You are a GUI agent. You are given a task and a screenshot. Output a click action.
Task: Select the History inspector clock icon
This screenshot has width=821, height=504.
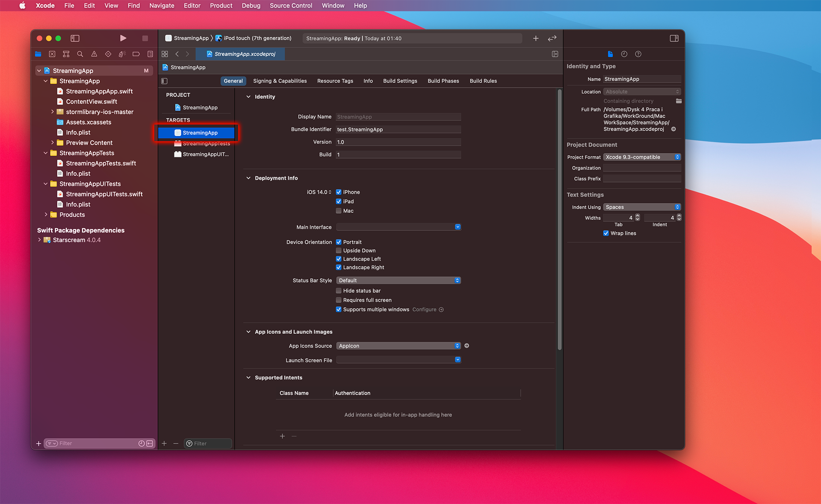(624, 54)
